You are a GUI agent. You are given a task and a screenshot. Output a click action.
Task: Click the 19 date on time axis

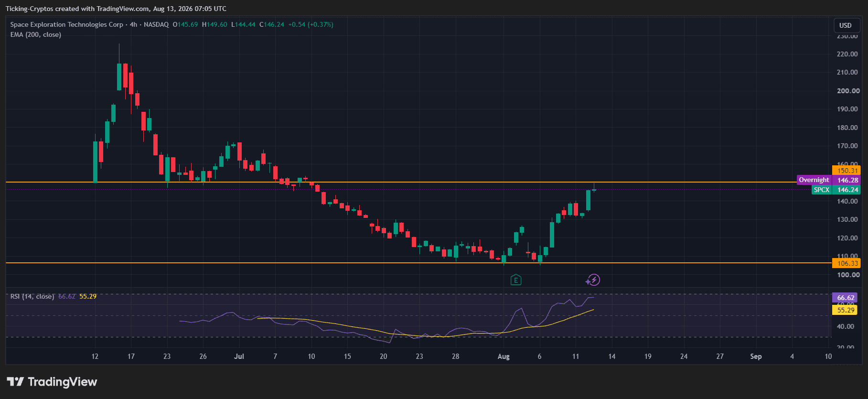tap(648, 356)
